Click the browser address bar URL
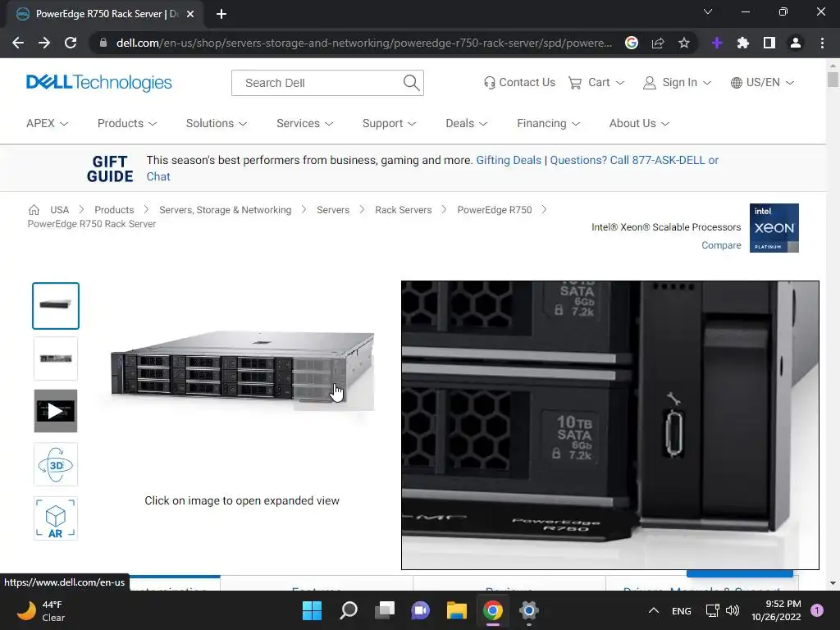 [x=364, y=43]
